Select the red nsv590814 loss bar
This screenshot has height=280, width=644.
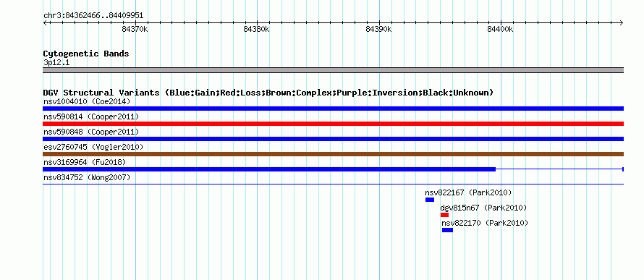click(x=333, y=124)
